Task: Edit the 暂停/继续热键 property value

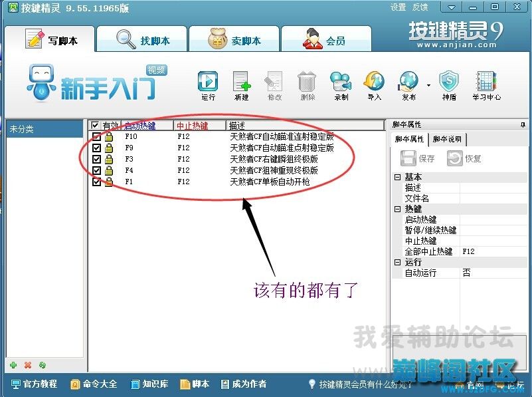Action: 493,230
